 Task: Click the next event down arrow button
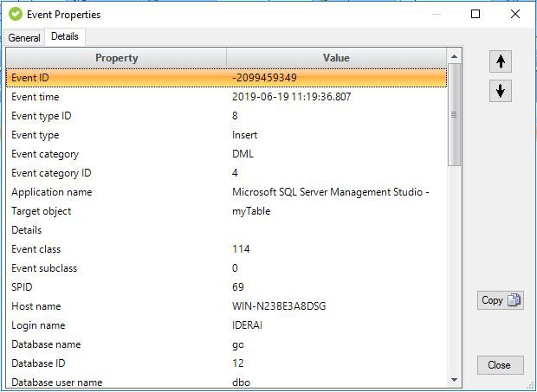[500, 91]
